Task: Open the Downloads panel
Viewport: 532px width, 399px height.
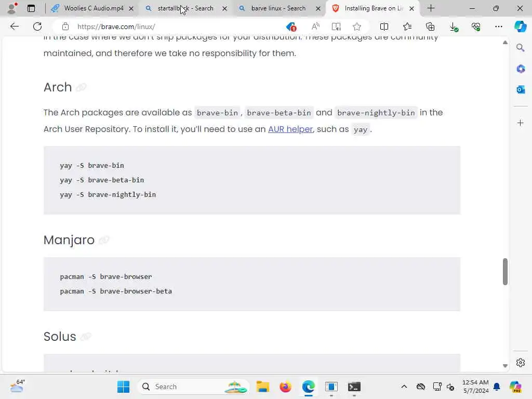Action: [x=454, y=27]
